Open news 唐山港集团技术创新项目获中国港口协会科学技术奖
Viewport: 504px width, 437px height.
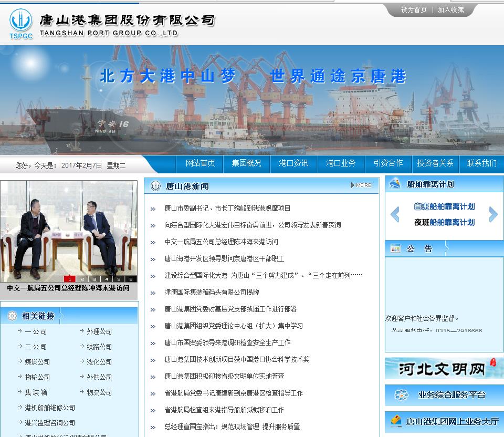click(x=237, y=359)
